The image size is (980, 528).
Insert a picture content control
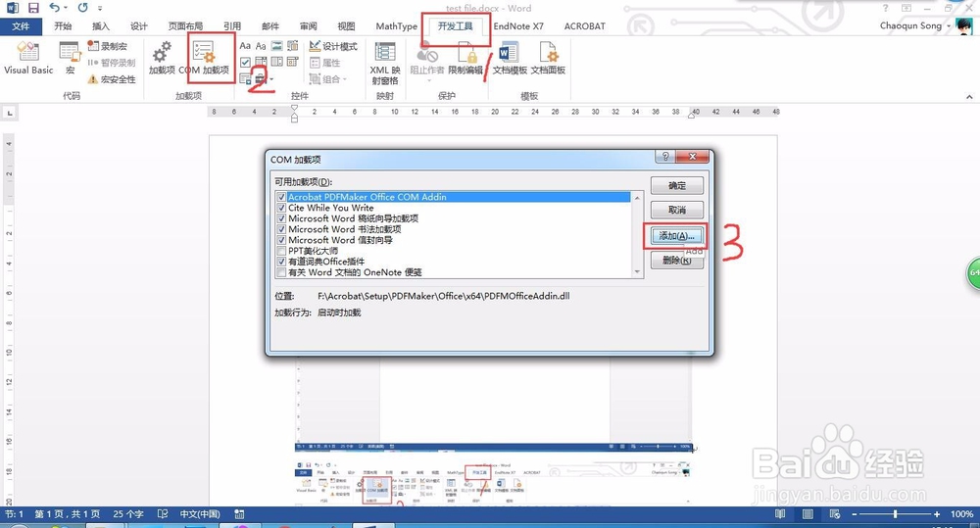pyautogui.click(x=276, y=46)
